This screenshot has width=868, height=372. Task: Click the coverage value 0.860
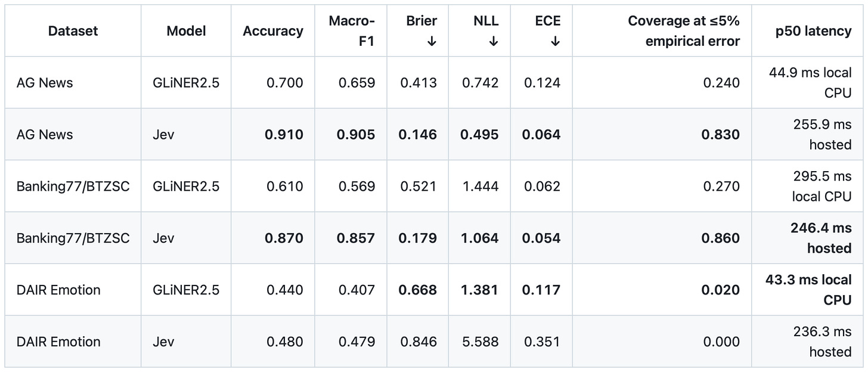[x=720, y=238]
